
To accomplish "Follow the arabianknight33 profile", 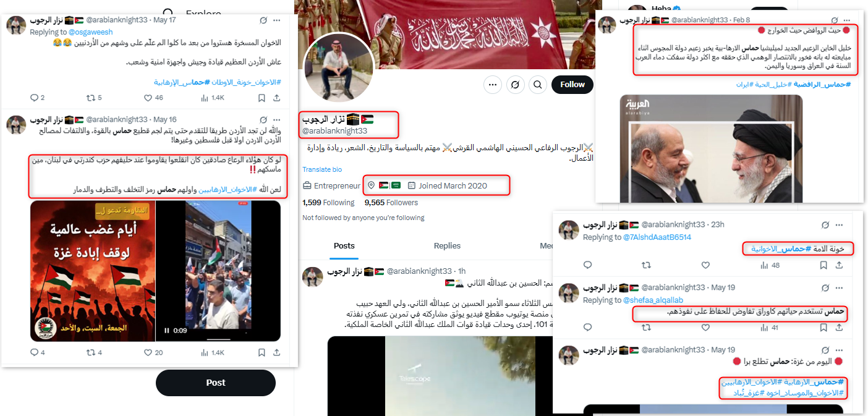I will [572, 85].
